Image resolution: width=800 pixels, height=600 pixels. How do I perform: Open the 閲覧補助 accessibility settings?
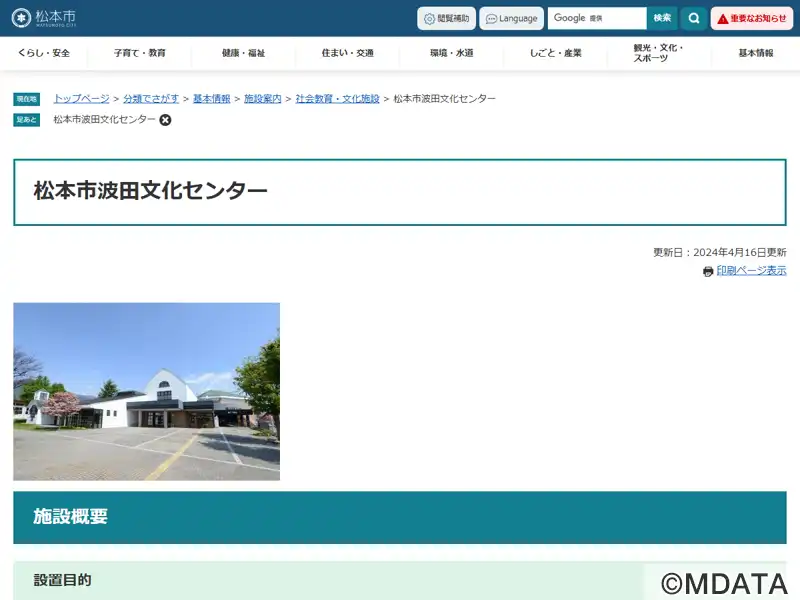446,18
